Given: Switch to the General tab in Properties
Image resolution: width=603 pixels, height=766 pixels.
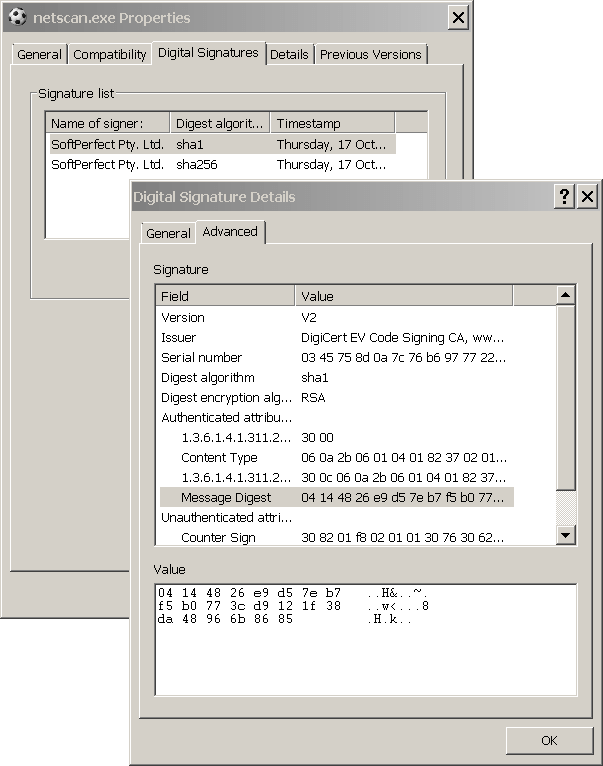Looking at the screenshot, I should 40,54.
